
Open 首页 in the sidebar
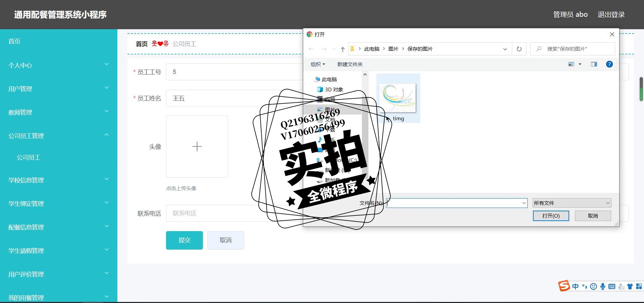[x=59, y=41]
